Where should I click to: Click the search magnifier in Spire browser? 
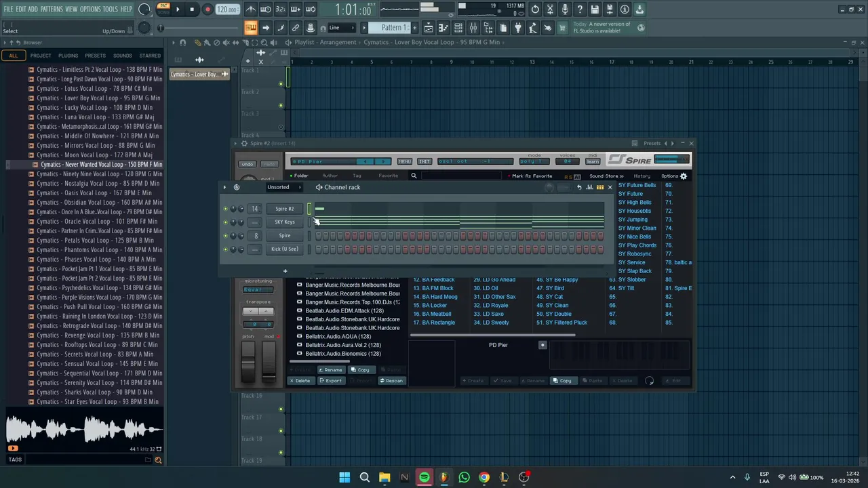click(x=414, y=176)
